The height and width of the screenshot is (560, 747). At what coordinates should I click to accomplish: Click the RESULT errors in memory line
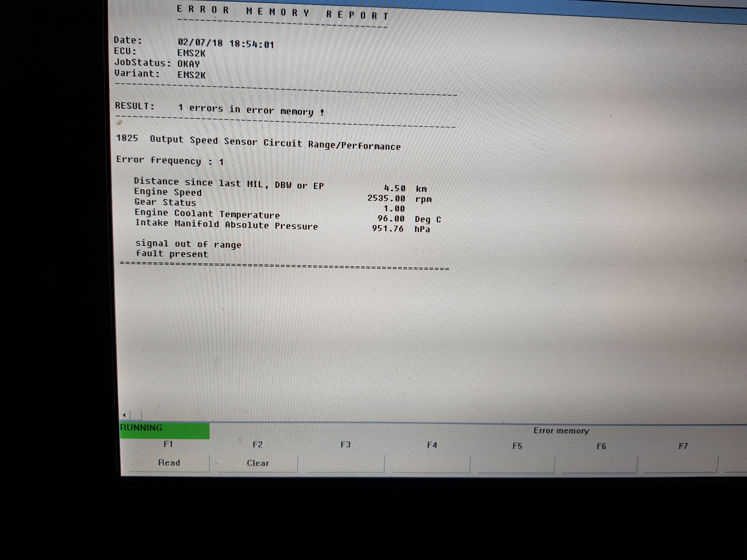220,109
